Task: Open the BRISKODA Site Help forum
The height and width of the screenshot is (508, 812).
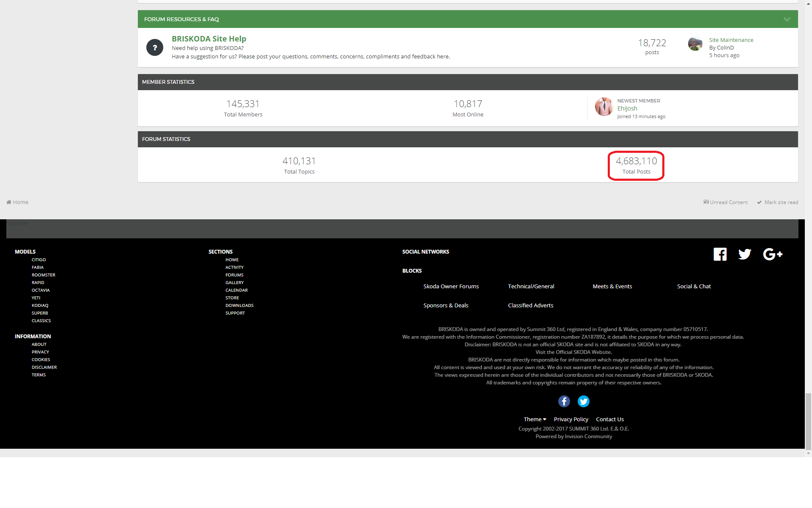Action: 209,39
